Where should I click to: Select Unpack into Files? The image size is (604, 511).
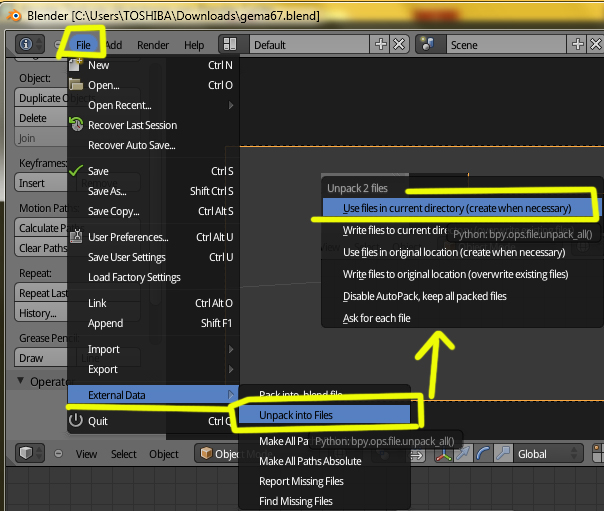coord(324,415)
